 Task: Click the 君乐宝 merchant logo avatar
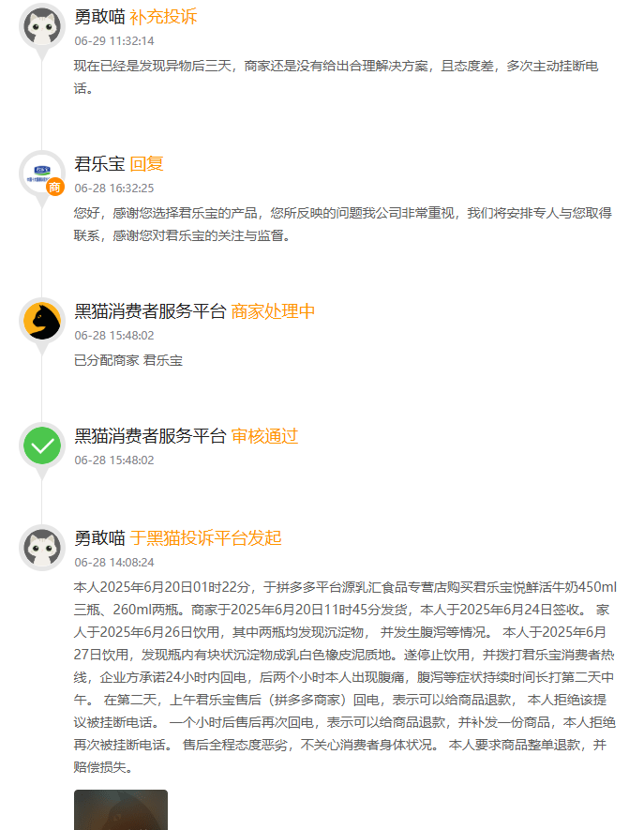pos(42,174)
